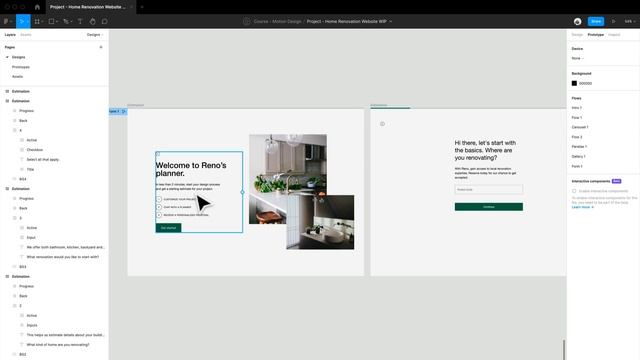Click text icon of 'Select all that apply' layer
Screen dimensions: 640x360
[22, 159]
